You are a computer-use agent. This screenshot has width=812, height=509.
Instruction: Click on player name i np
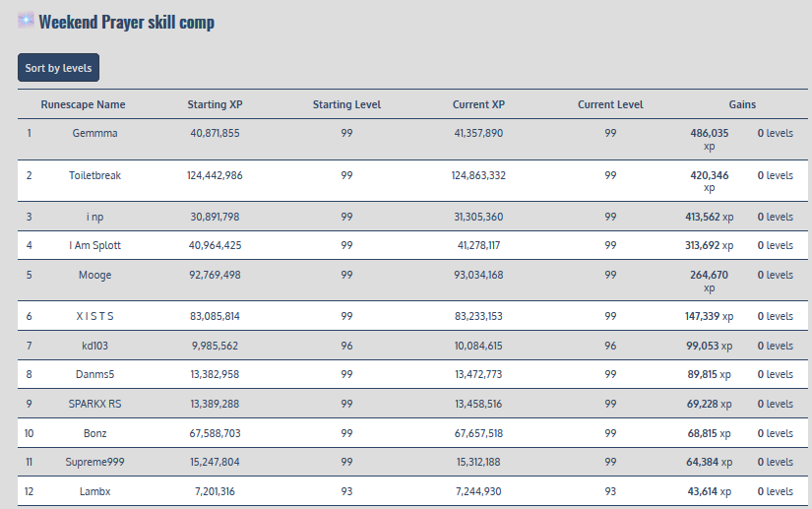click(94, 217)
